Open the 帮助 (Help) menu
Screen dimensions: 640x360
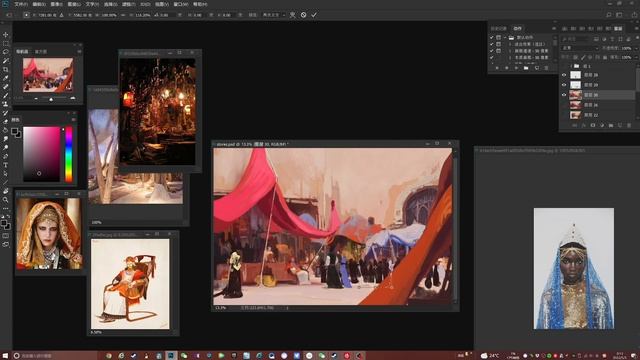200,4
